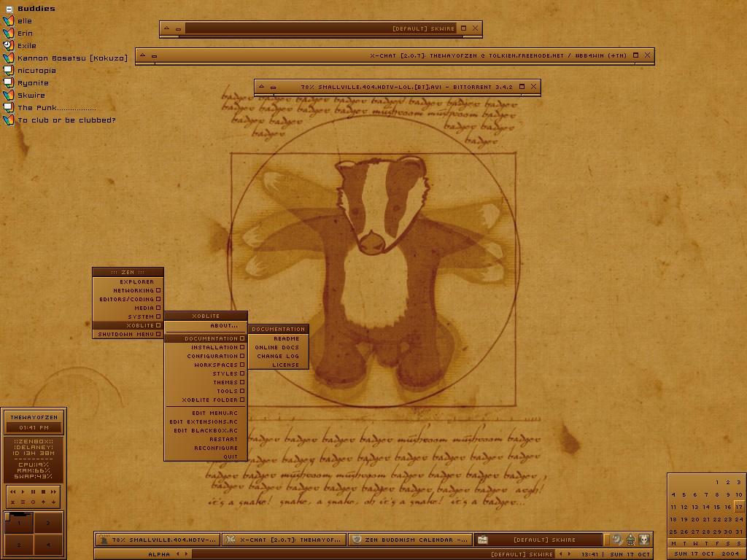Select Restart in the xoblite menu
The height and width of the screenshot is (560, 747).
click(206, 439)
